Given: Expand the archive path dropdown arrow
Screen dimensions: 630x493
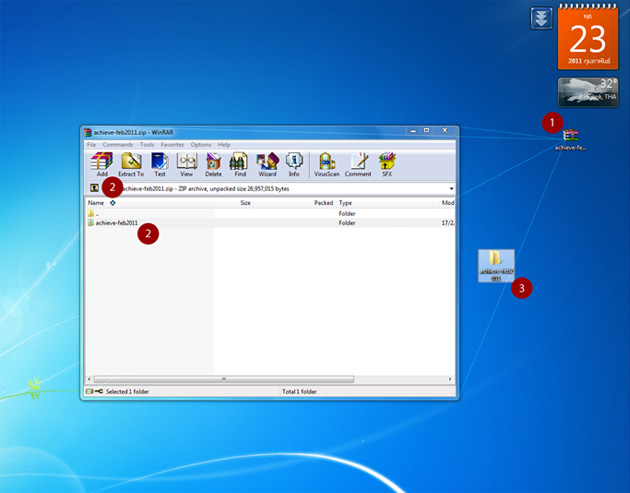Looking at the screenshot, I should click(x=452, y=188).
